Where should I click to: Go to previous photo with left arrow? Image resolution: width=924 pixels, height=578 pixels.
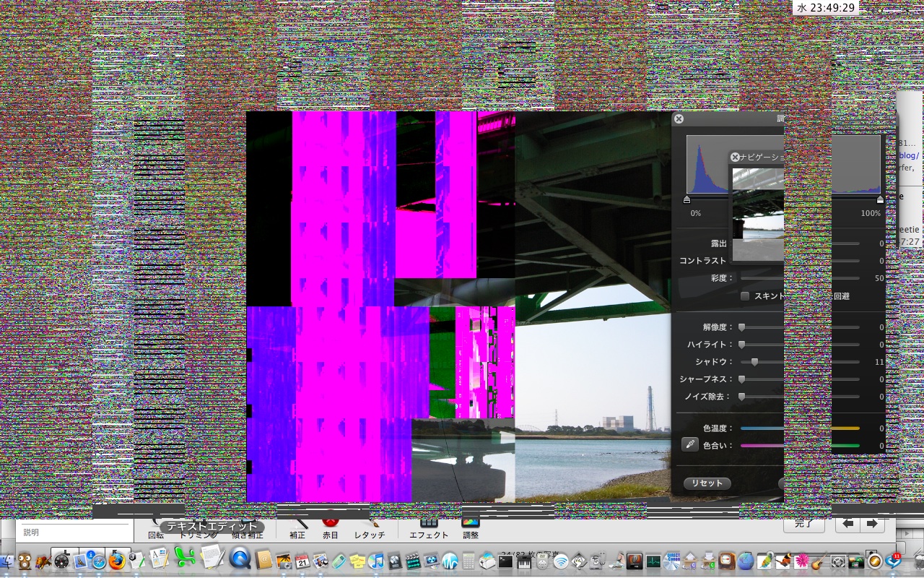pos(847,524)
